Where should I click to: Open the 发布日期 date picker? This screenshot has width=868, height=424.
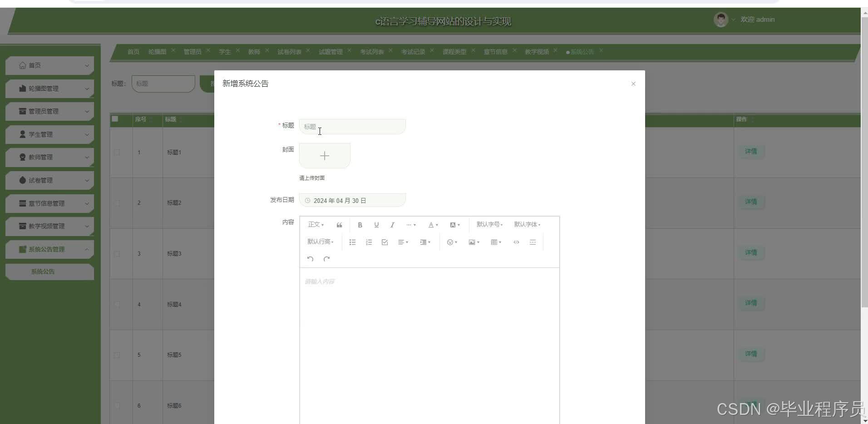[x=352, y=200]
